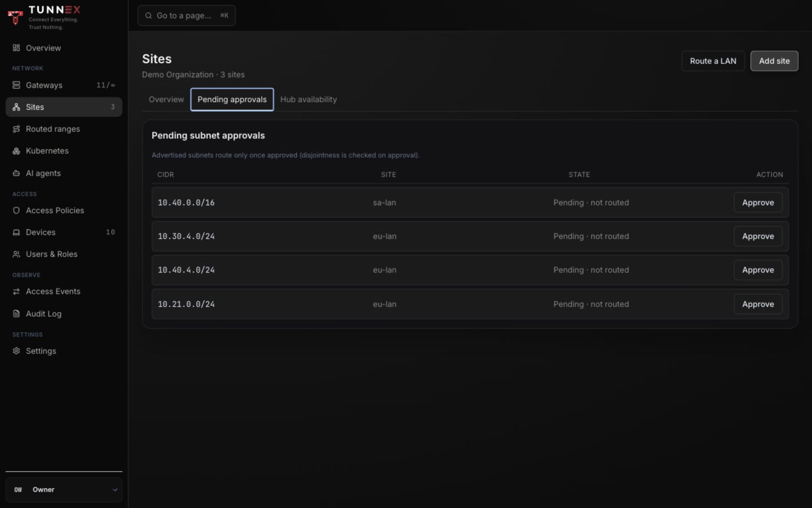Image resolution: width=812 pixels, height=508 pixels.
Task: Approve subnet 10.40.4.0/24
Action: click(757, 270)
